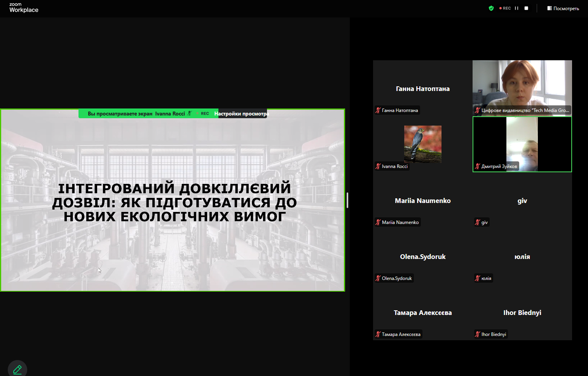This screenshot has height=376, width=588.
Task: Click muted mic icon beside Olena.Sydoruk
Action: tap(378, 278)
